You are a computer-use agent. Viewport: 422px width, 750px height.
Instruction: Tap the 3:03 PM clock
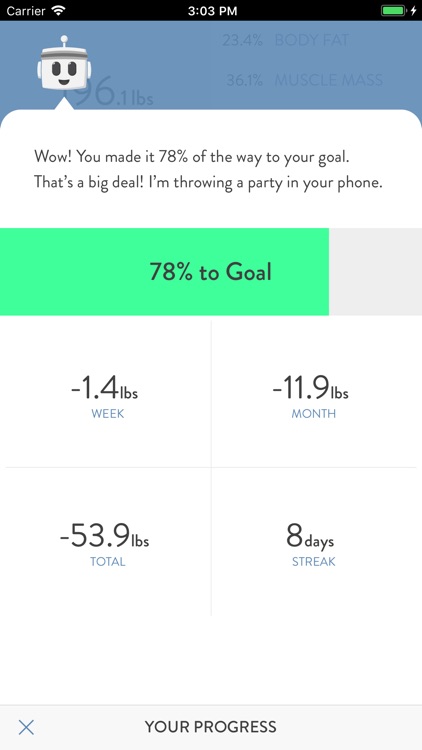[212, 11]
